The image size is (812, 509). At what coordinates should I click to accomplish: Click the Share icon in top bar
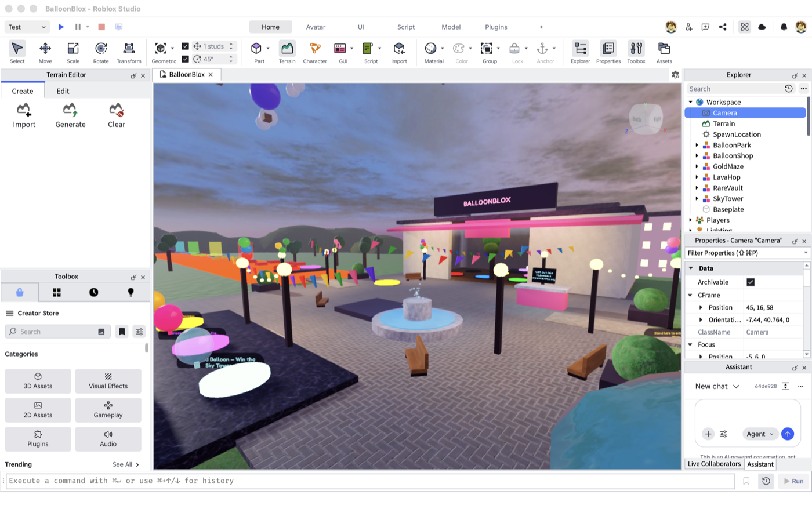(x=723, y=27)
